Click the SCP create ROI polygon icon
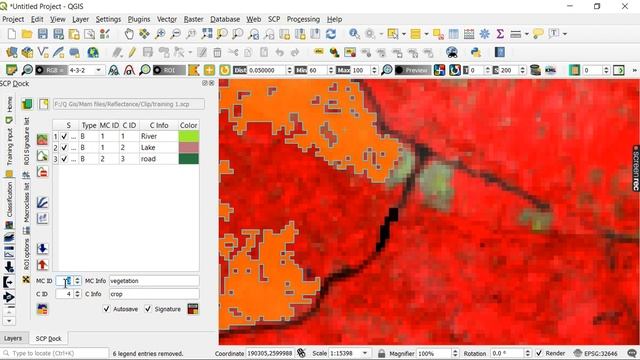 coord(194,70)
